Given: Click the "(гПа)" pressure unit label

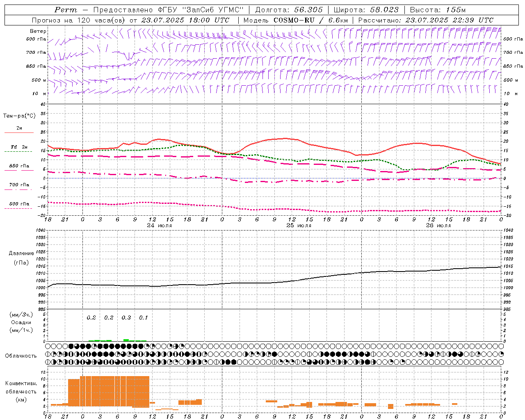Looking at the screenshot, I should 21,263.
